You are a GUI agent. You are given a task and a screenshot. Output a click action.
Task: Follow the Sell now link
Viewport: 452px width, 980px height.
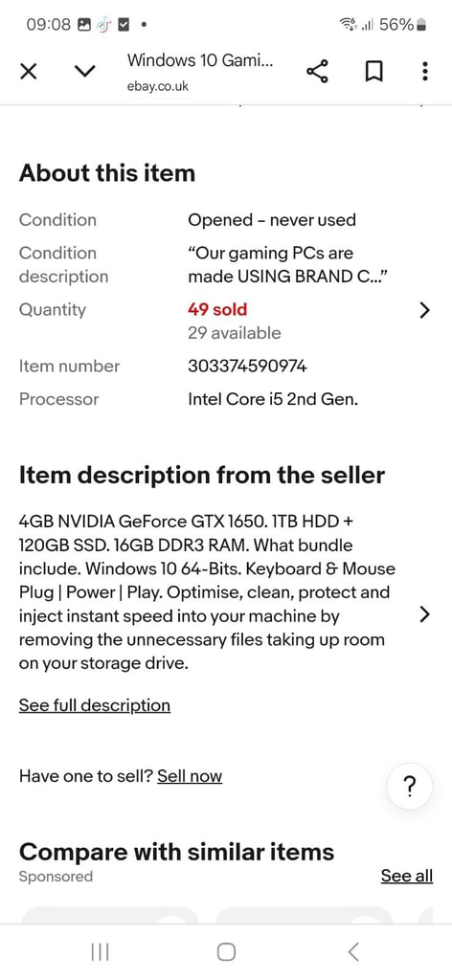pos(190,776)
